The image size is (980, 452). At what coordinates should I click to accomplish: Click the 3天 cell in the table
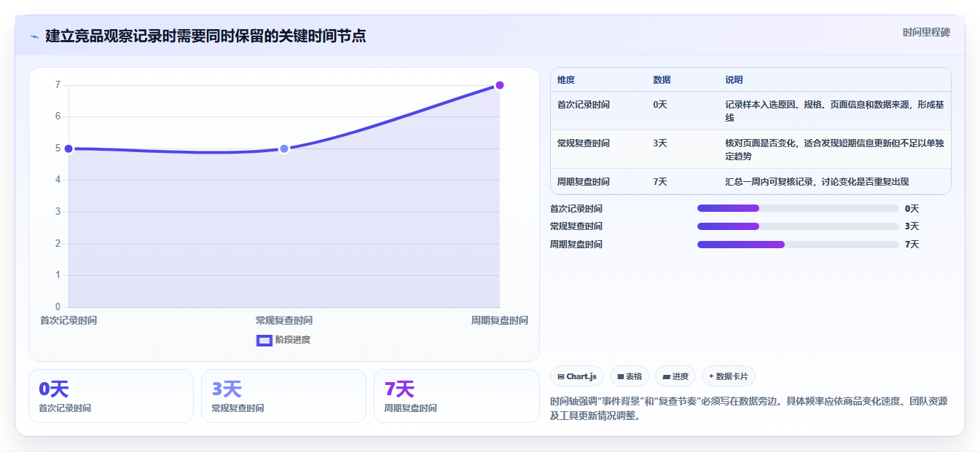coord(660,143)
